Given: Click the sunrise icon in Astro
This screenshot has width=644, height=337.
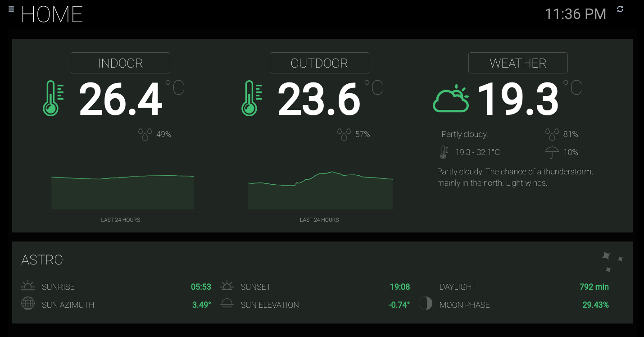Looking at the screenshot, I should click(x=28, y=286).
